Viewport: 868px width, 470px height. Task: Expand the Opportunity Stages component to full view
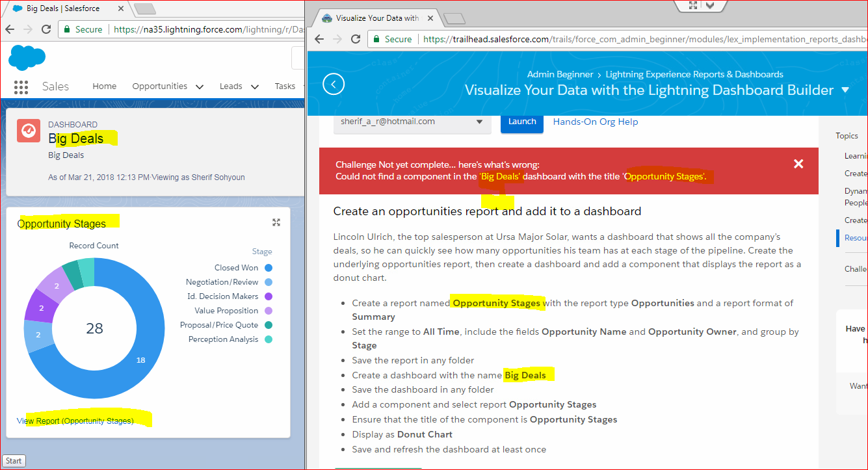click(x=276, y=222)
